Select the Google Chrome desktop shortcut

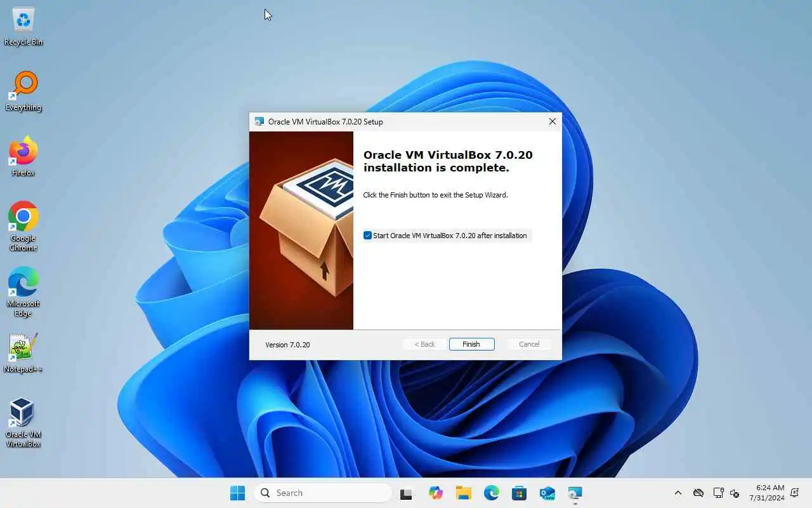[23, 227]
